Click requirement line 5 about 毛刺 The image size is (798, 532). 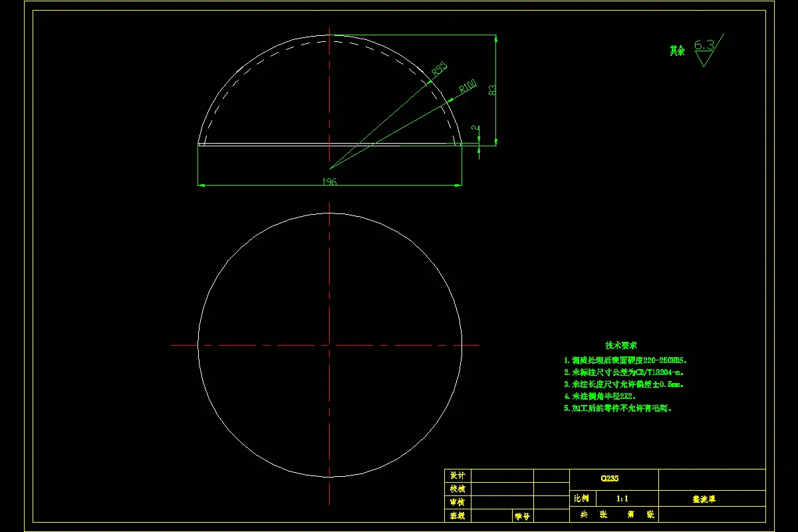tap(619, 408)
